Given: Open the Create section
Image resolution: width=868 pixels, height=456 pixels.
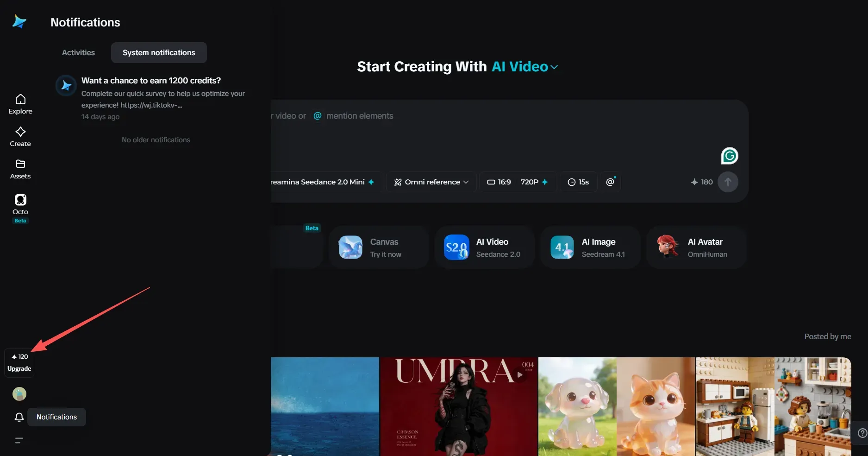Looking at the screenshot, I should (20, 137).
